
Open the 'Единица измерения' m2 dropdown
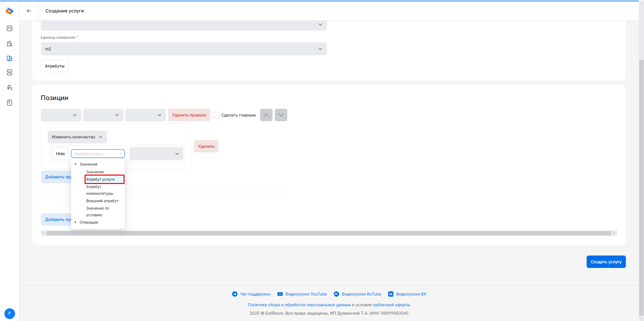click(x=184, y=49)
